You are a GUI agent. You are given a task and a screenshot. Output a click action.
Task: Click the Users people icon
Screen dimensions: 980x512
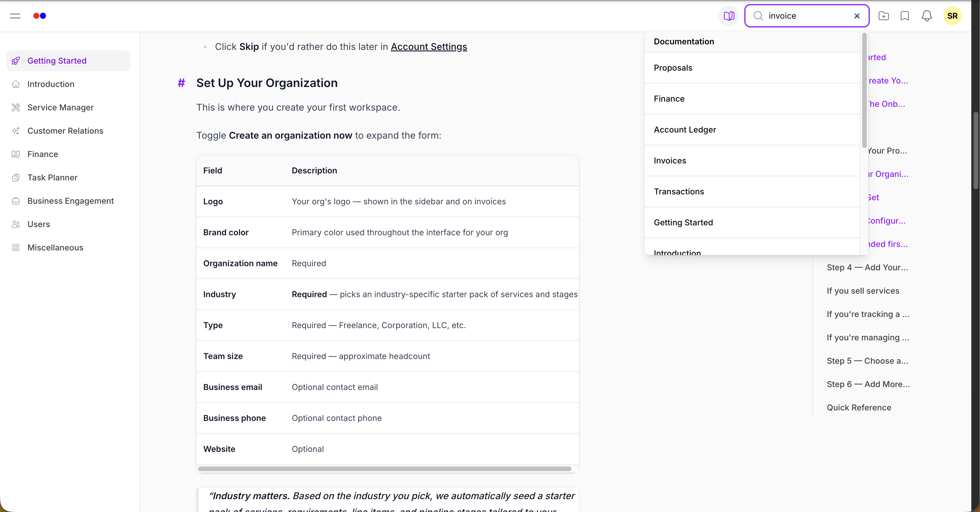point(15,224)
